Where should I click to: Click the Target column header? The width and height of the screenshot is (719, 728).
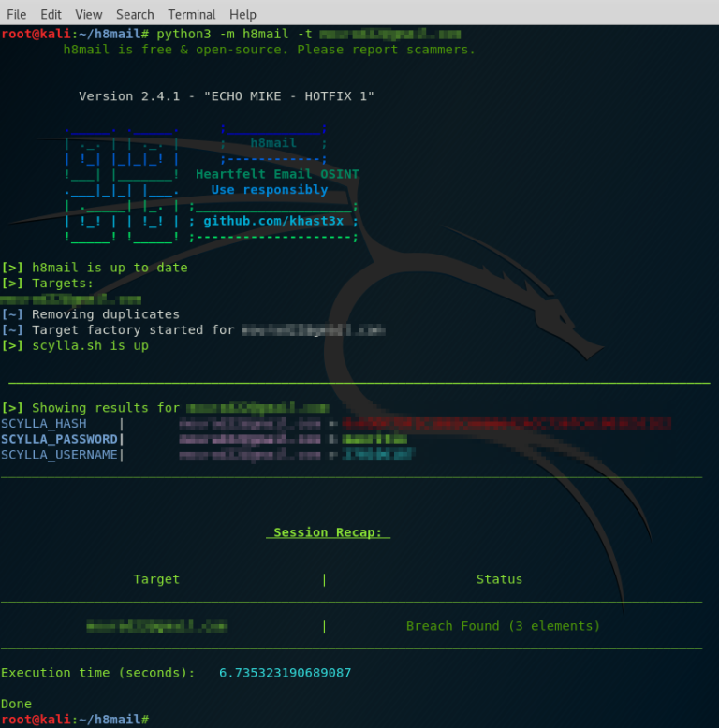coord(156,579)
